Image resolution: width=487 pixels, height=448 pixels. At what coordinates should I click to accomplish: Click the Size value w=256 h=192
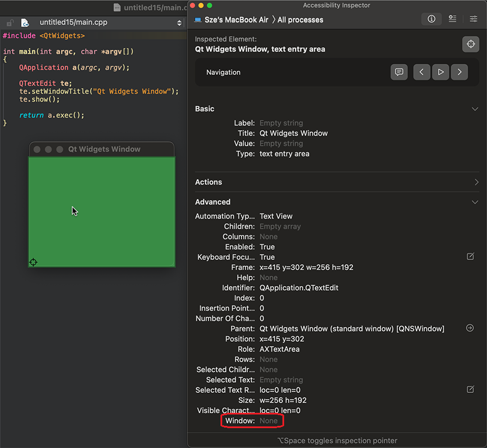point(283,400)
